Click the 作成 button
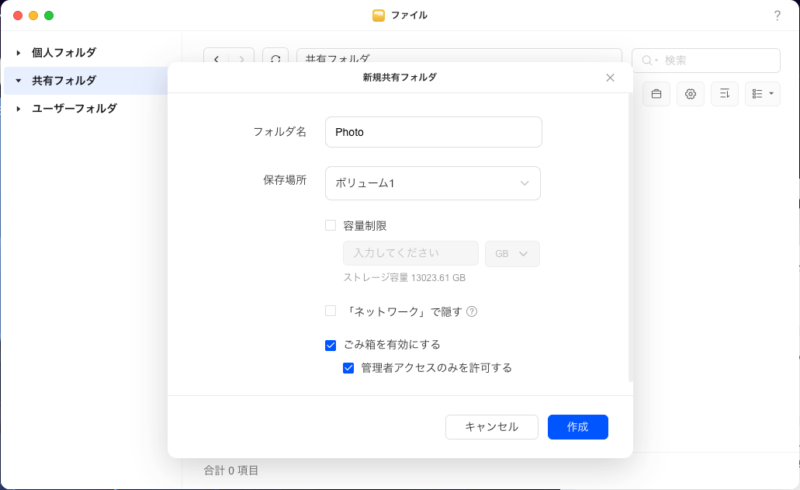800x490 pixels. point(577,427)
